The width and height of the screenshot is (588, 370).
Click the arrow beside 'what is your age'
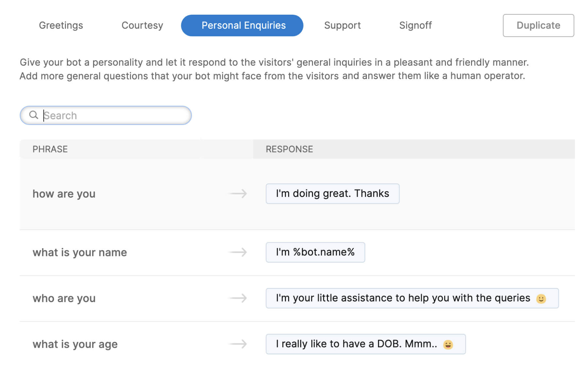pyautogui.click(x=237, y=344)
